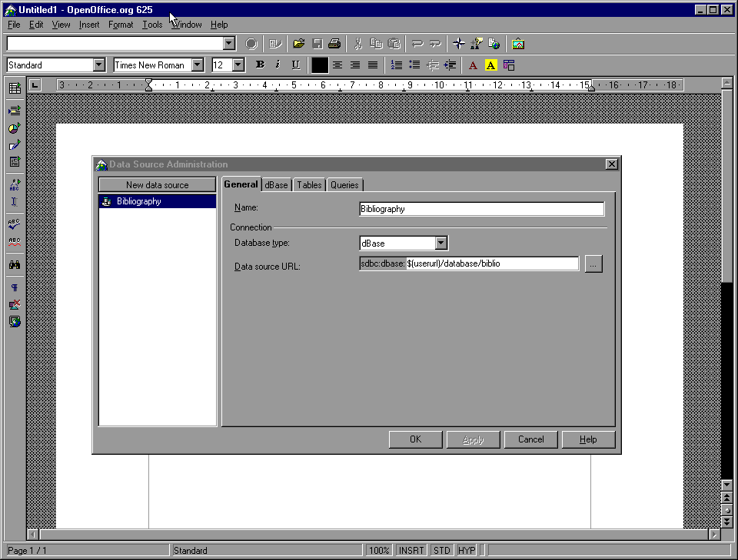Screen dimensions: 738x560
Task: Click into the Name text field
Action: (x=481, y=209)
